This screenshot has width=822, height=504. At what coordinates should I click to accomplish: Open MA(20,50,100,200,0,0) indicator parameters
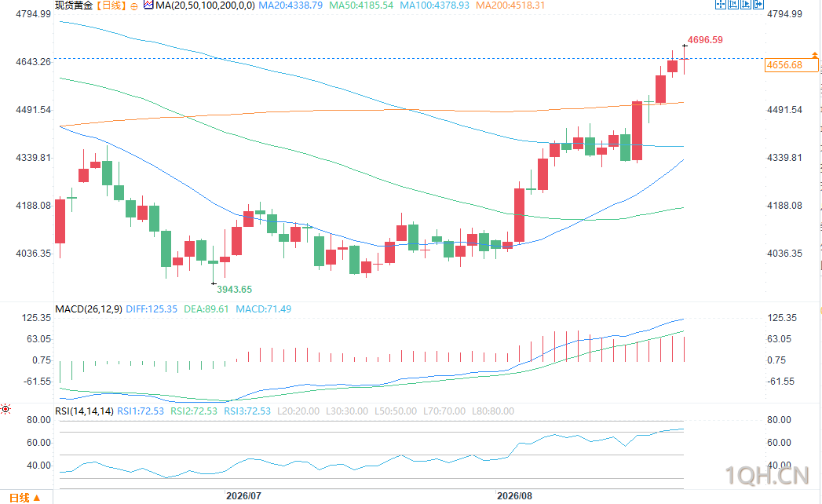(205, 5)
